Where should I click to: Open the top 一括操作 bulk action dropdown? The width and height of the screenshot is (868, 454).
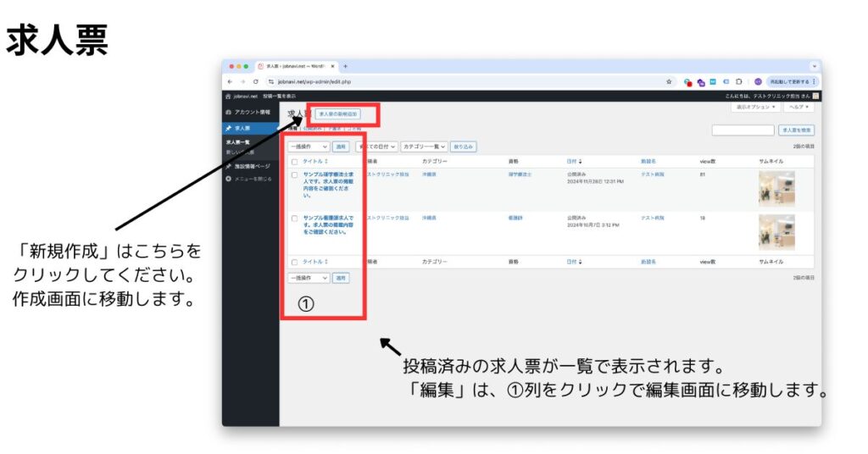309,147
